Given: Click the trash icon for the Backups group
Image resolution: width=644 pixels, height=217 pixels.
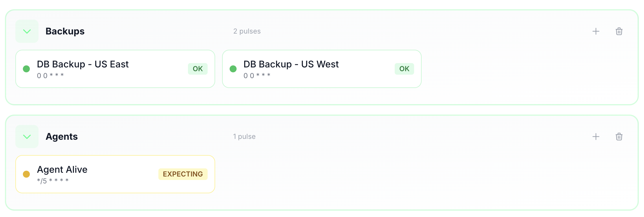Looking at the screenshot, I should [x=619, y=31].
